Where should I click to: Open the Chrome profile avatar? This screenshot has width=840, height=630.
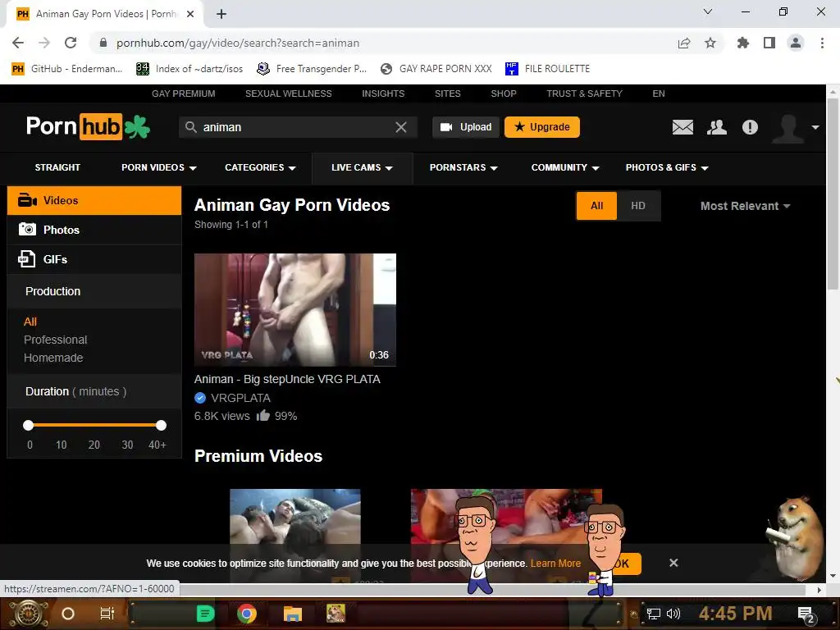click(796, 43)
